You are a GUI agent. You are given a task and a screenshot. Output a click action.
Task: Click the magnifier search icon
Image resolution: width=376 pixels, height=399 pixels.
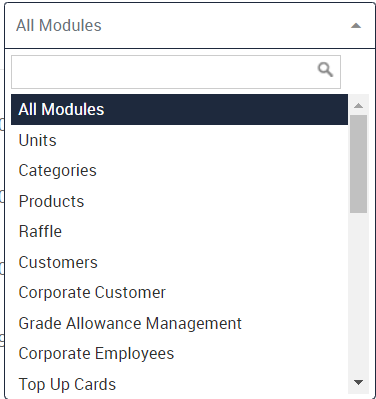325,70
